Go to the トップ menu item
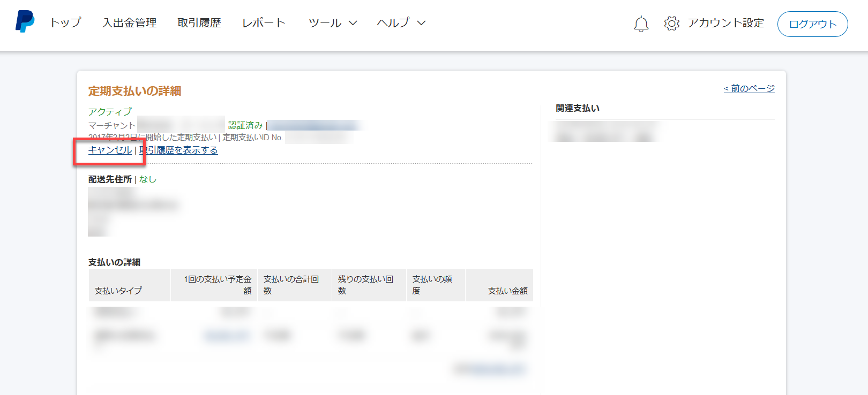Viewport: 868px width, 395px height. tap(65, 23)
